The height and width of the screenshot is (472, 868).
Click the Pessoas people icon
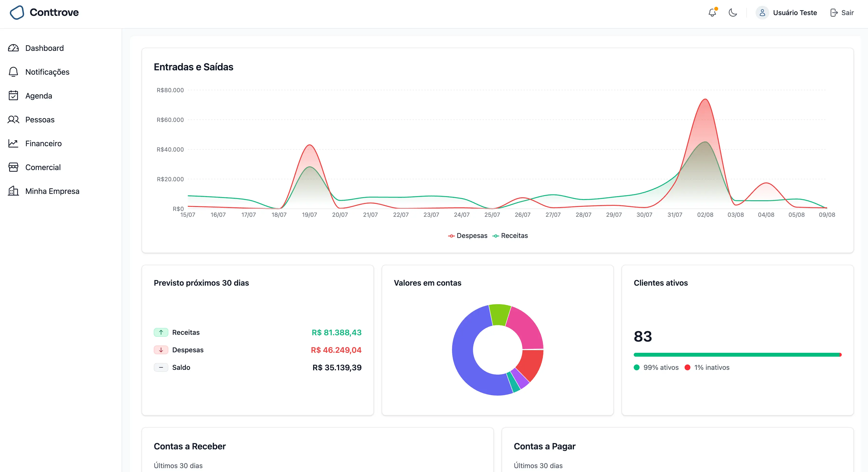click(13, 120)
